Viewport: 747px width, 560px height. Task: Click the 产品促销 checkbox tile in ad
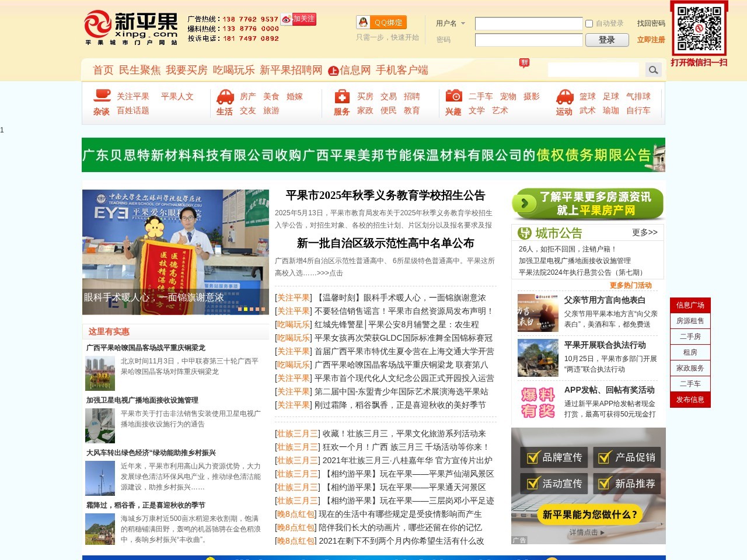(627, 457)
